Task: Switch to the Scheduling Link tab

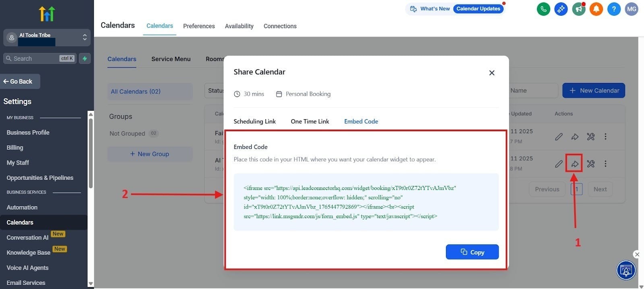Action: 254,122
